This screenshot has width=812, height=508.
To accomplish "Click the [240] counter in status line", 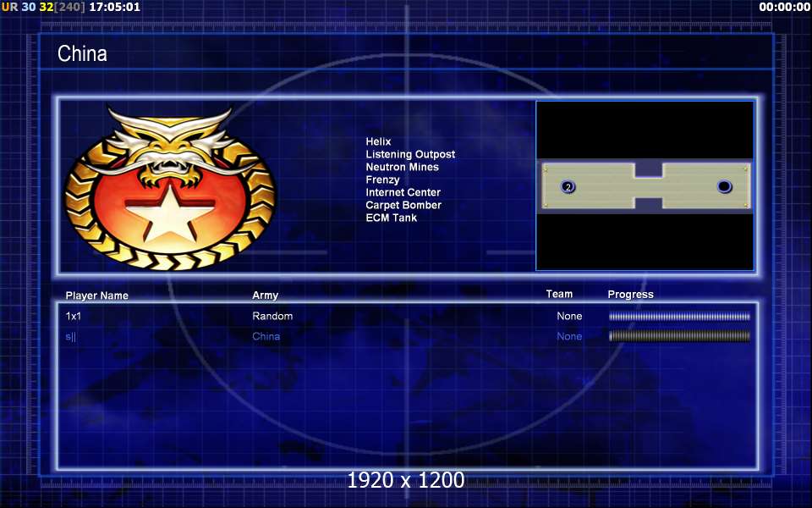I will point(69,8).
